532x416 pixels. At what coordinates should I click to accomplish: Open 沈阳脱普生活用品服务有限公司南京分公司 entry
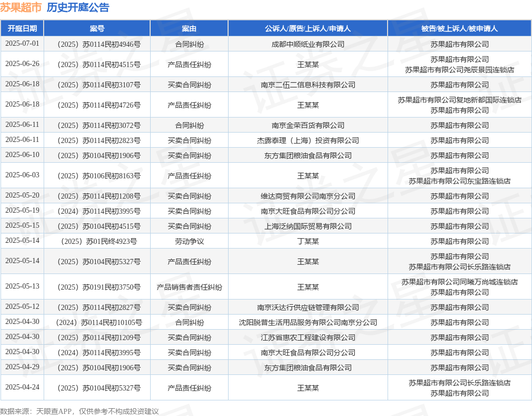click(x=308, y=322)
